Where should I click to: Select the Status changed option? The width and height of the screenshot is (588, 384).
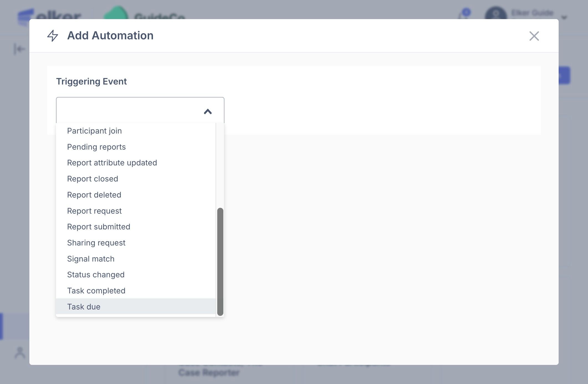[96, 275]
